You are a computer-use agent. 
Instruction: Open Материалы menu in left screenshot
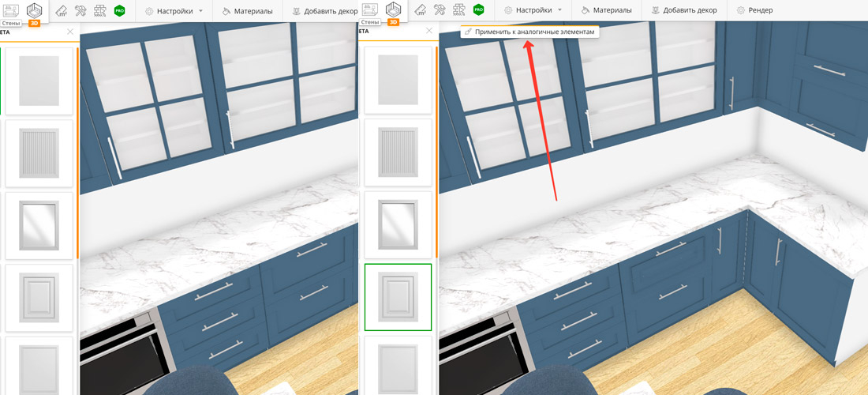247,10
